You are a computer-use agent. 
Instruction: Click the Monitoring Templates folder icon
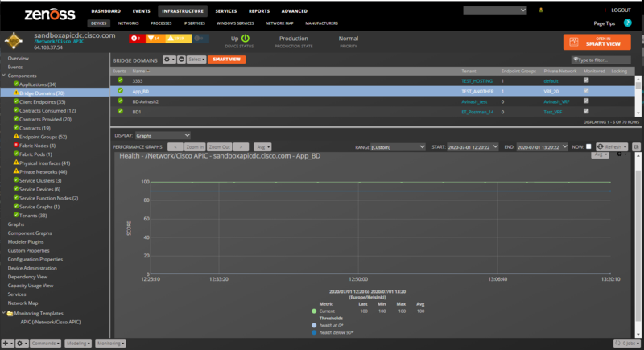point(10,314)
